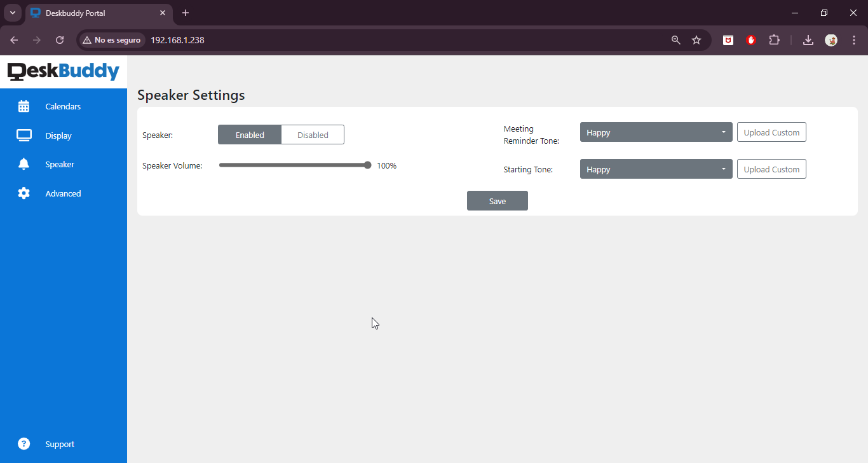This screenshot has height=463, width=868.
Task: Open the browser extensions puzzle icon
Action: [774, 40]
